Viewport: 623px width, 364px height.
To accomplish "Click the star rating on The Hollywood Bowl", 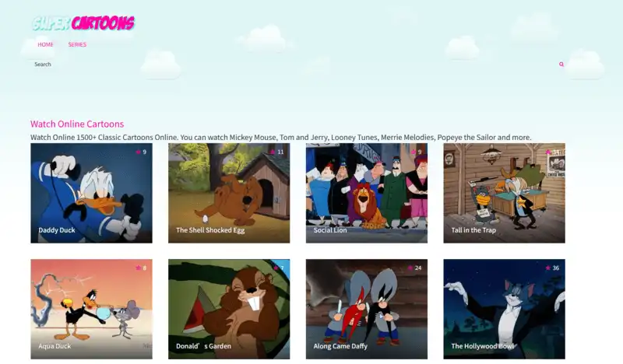I will (x=552, y=268).
